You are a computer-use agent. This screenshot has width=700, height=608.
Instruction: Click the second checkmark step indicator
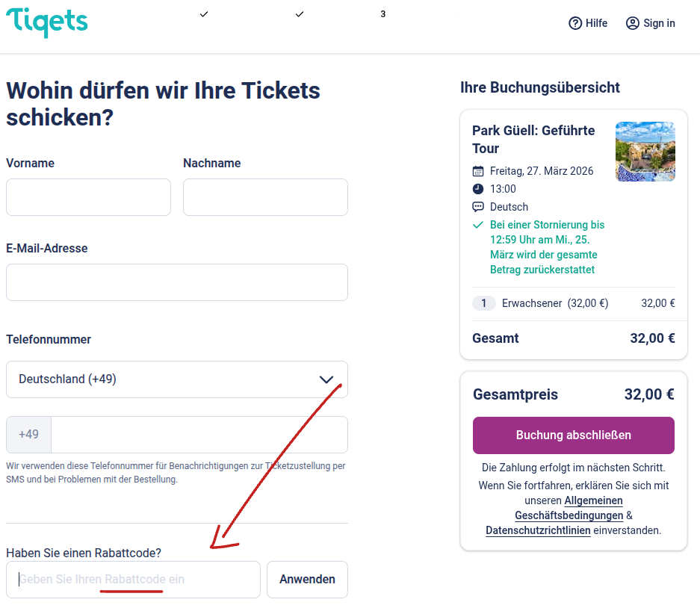click(299, 13)
